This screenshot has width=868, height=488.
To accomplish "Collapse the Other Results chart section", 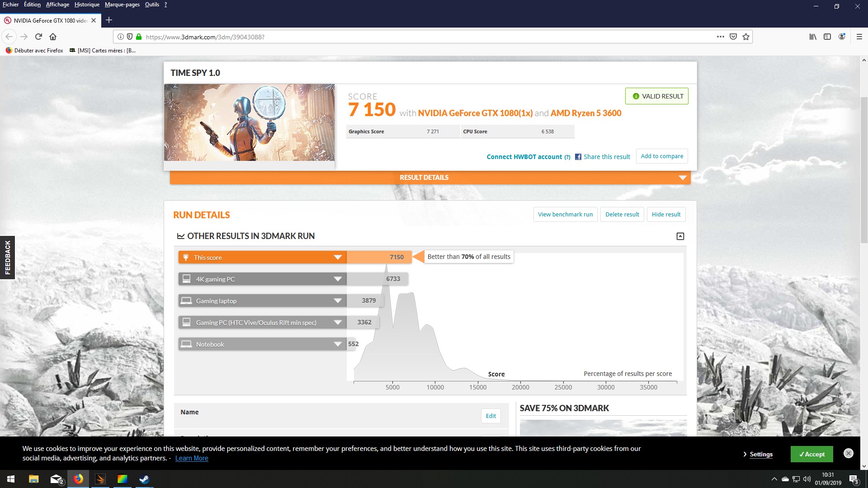I will (x=680, y=236).
